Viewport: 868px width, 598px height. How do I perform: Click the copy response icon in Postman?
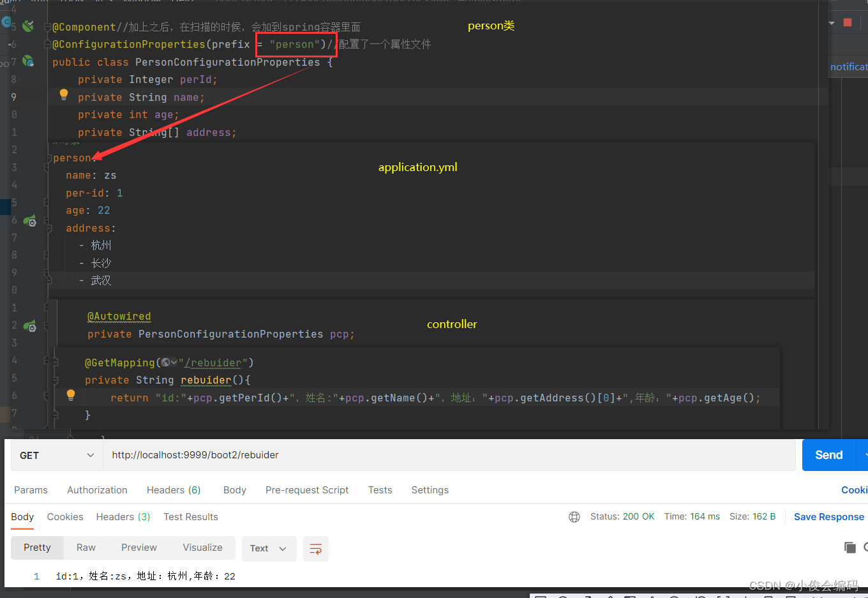click(849, 547)
